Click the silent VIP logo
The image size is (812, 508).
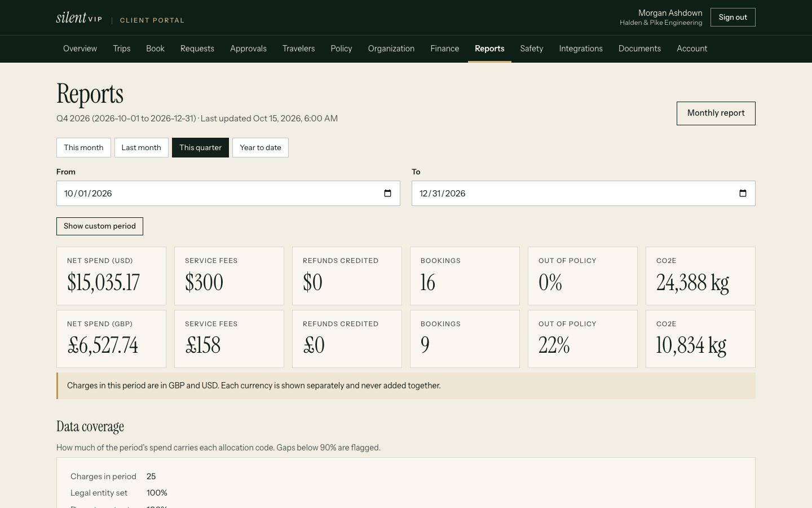click(x=79, y=18)
